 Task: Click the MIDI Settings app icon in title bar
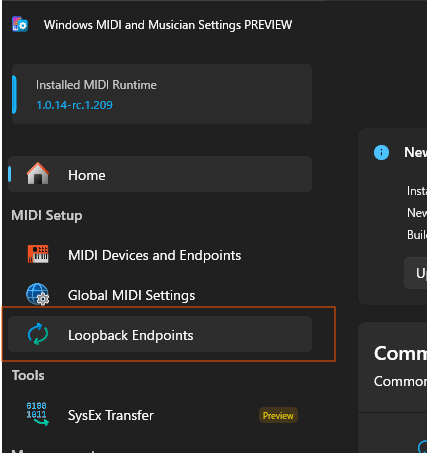click(x=20, y=24)
